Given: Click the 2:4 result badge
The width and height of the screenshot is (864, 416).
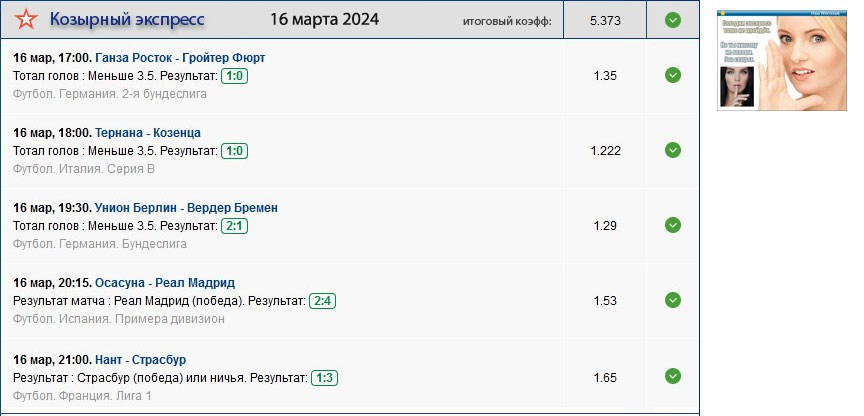Looking at the screenshot, I should click(323, 301).
